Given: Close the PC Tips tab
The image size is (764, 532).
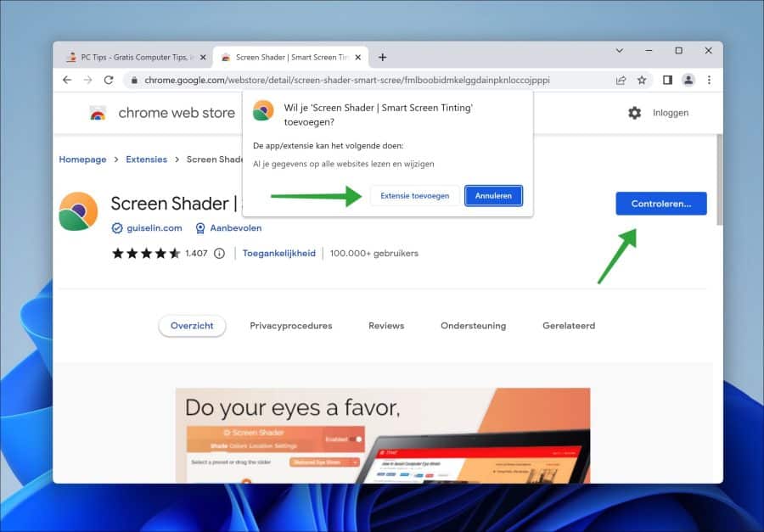Looking at the screenshot, I should tap(203, 58).
